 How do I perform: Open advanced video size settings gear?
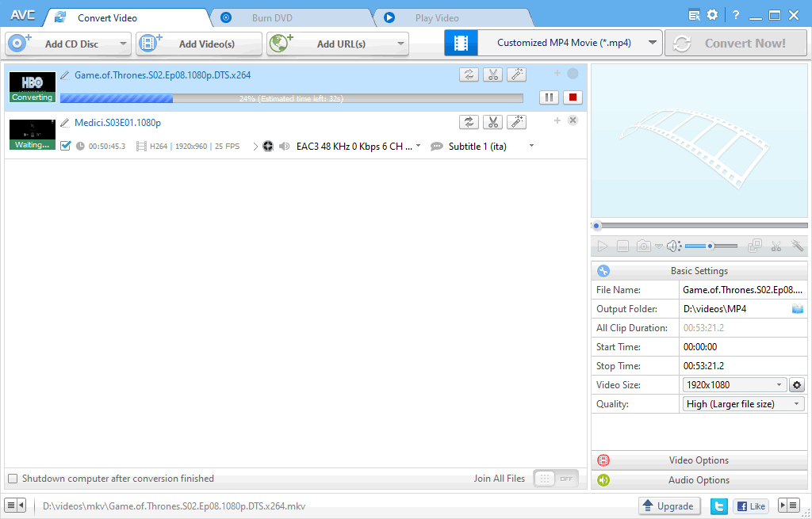(796, 385)
